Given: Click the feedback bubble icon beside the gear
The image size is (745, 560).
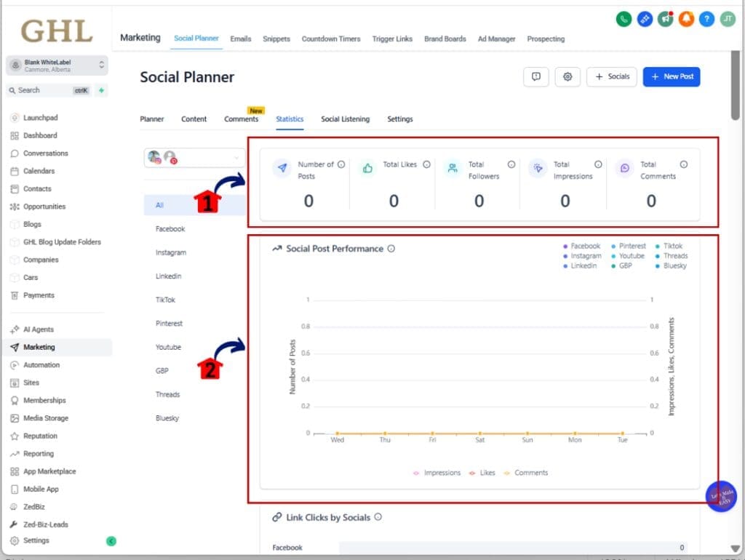Looking at the screenshot, I should tap(536, 76).
